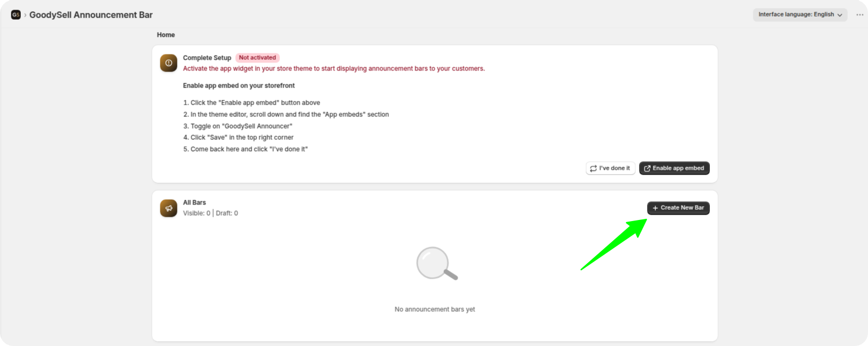
Task: Click the Complete Setup clock icon
Action: coord(169,63)
